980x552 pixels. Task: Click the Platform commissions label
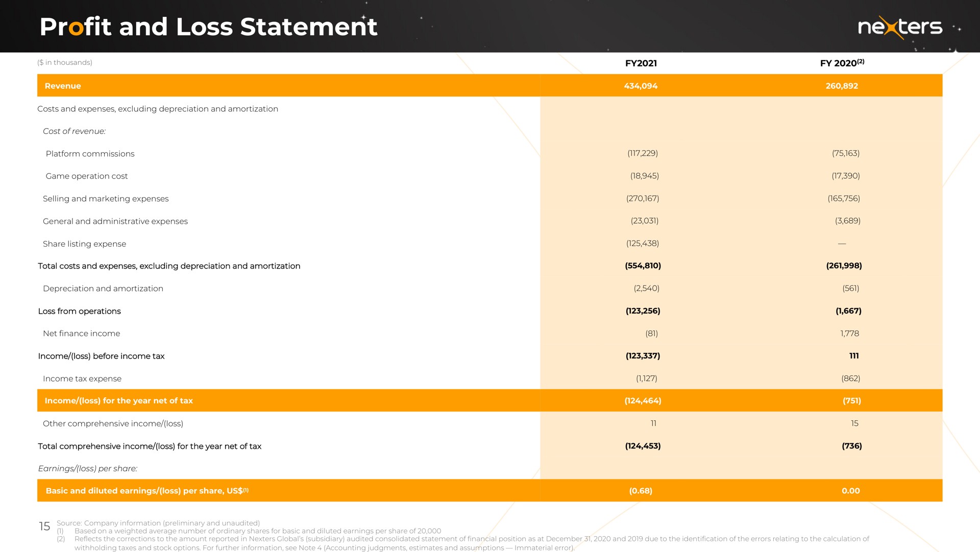coord(90,154)
